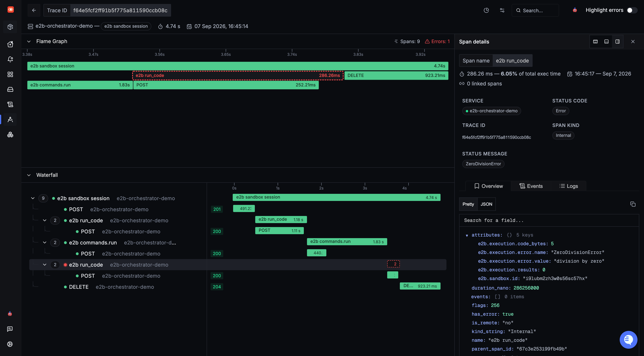
Task: Open the alerts bell icon in sidebar
Action: [10, 59]
